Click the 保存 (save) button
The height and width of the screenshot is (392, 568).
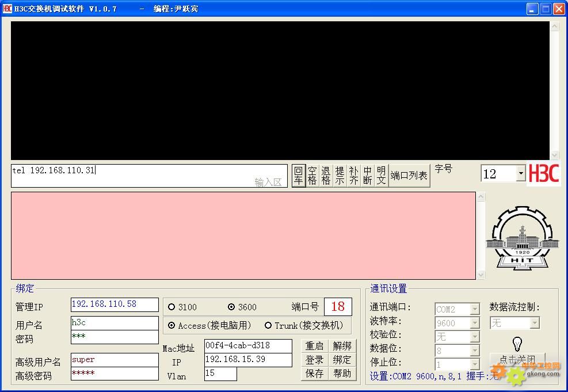click(x=314, y=374)
